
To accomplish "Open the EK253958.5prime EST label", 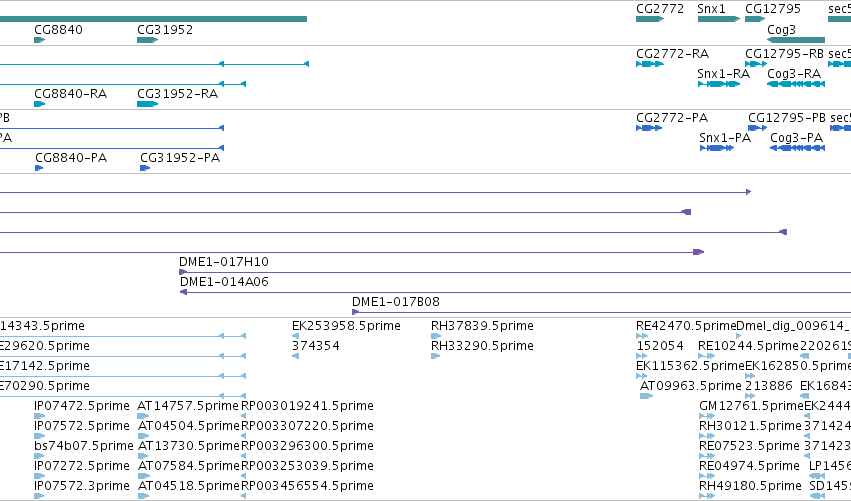I will 346,326.
